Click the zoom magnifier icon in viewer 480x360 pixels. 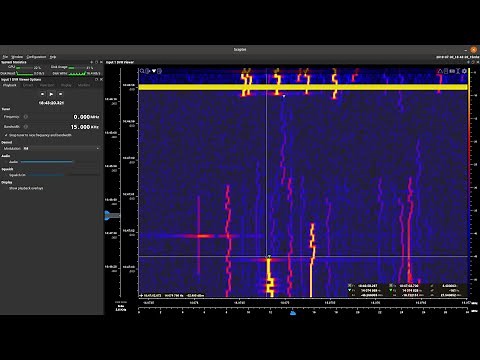(x=142, y=71)
